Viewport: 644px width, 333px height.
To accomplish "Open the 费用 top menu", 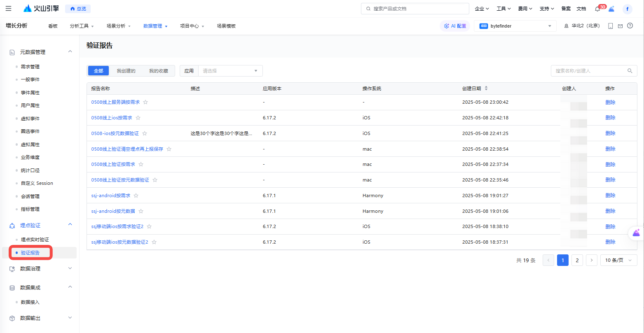I will pos(525,9).
